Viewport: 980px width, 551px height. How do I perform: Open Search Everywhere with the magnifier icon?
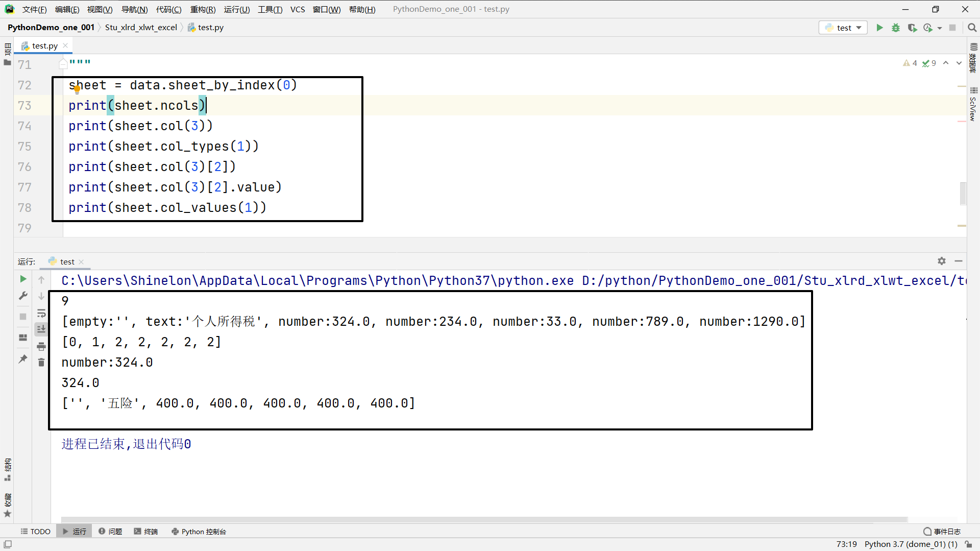point(972,28)
